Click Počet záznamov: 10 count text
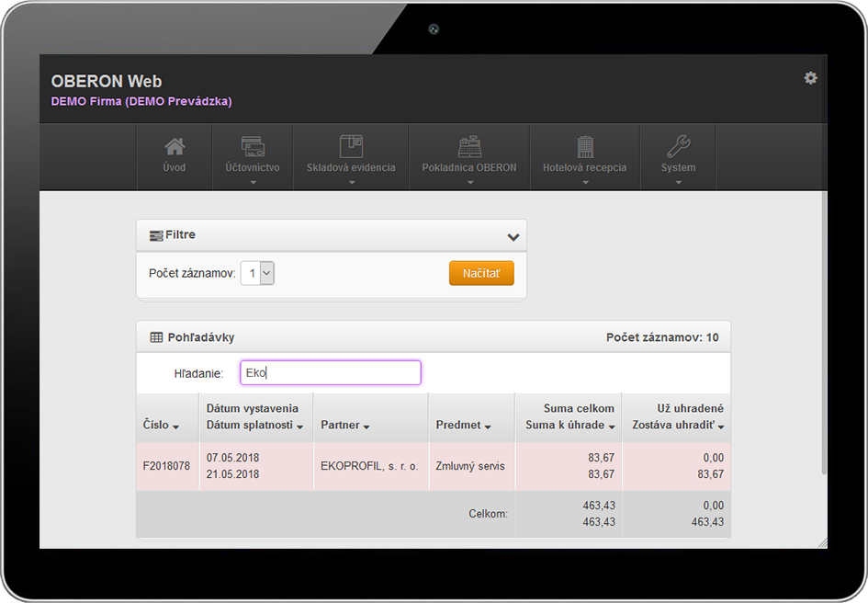Screen dimensions: 868x603 (x=662, y=337)
